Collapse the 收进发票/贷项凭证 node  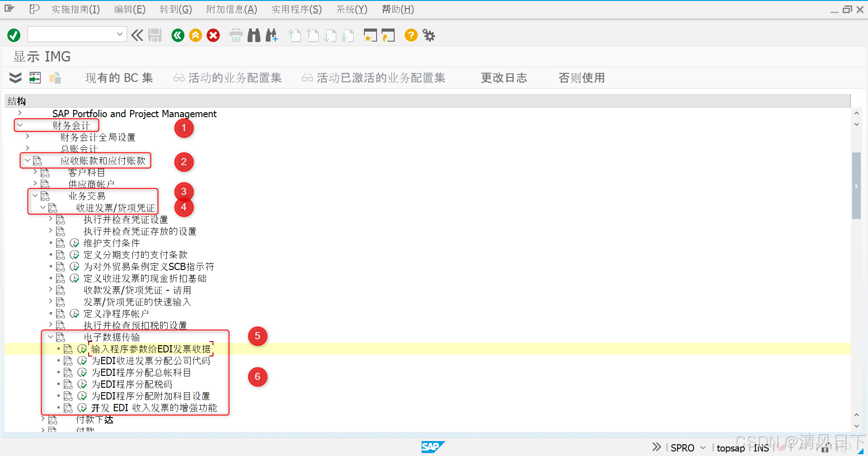pos(43,207)
